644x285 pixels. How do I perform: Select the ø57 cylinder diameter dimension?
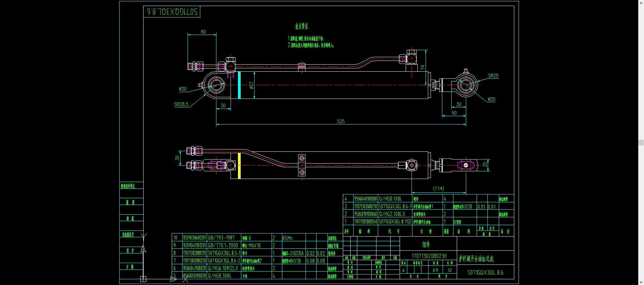(251, 85)
